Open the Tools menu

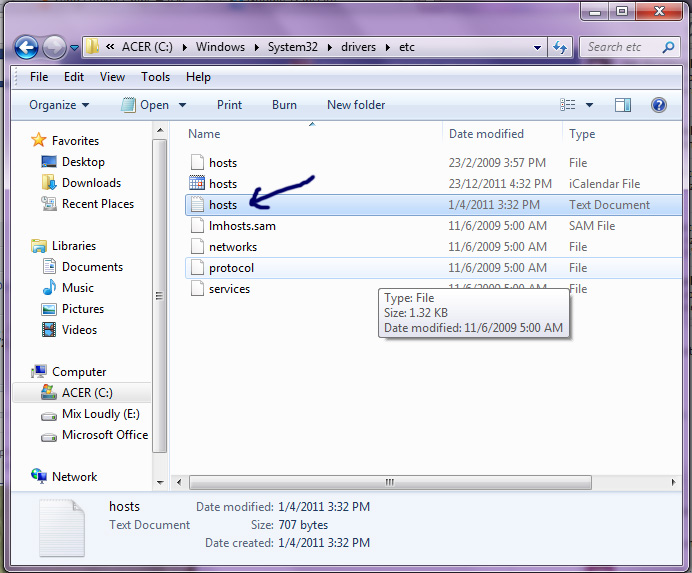point(155,77)
